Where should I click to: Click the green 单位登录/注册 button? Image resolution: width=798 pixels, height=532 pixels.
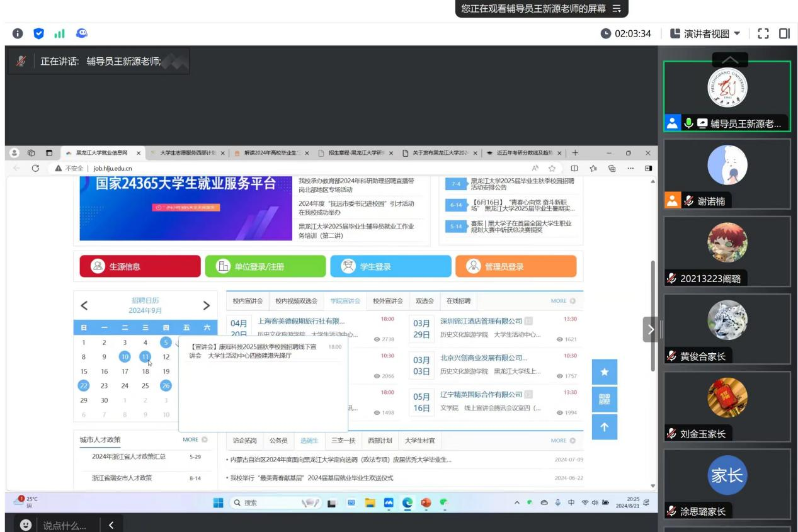pyautogui.click(x=265, y=266)
